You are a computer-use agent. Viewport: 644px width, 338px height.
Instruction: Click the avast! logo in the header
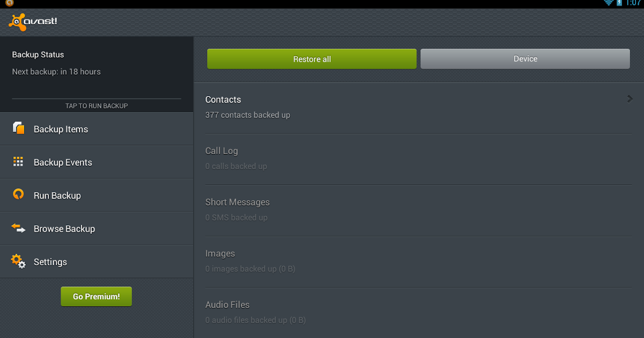click(x=33, y=21)
